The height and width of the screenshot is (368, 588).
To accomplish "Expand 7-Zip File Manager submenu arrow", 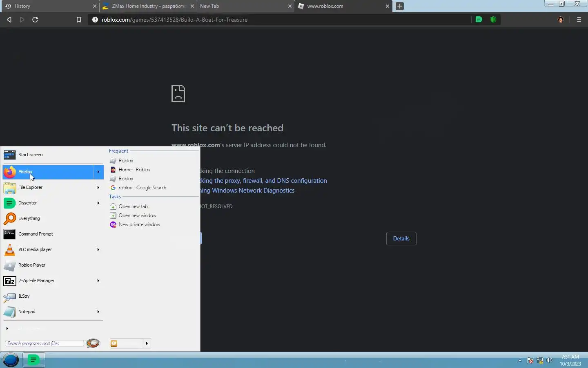I will [x=98, y=280].
